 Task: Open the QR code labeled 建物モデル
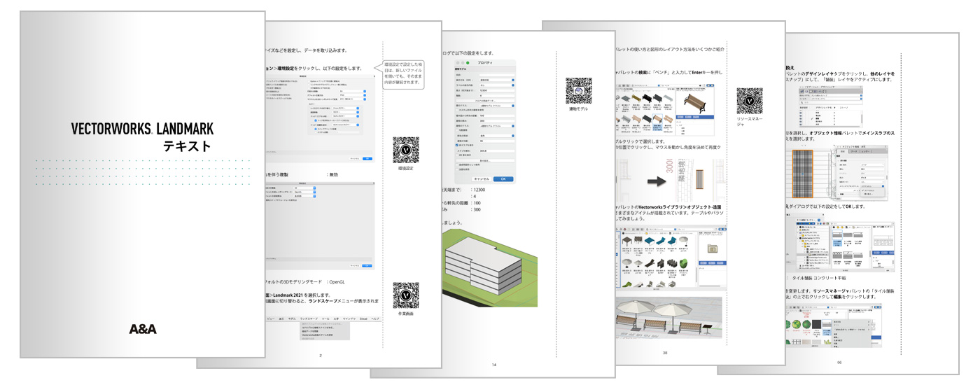click(x=578, y=90)
